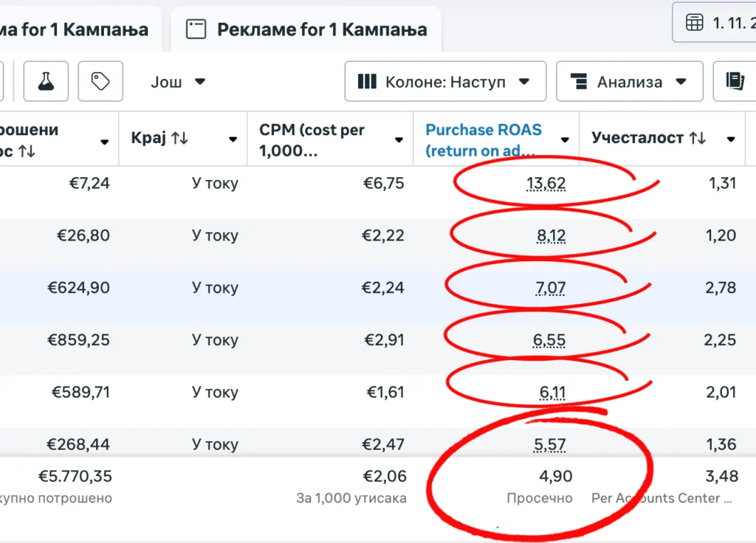Sort by the Крај column arrows
756x543 pixels.
tap(179, 138)
